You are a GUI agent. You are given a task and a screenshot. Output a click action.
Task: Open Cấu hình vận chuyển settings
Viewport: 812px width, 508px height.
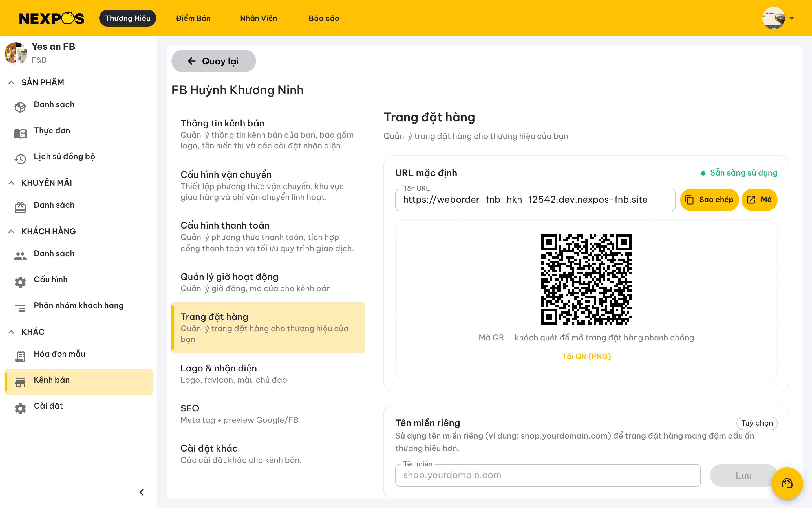(x=268, y=185)
